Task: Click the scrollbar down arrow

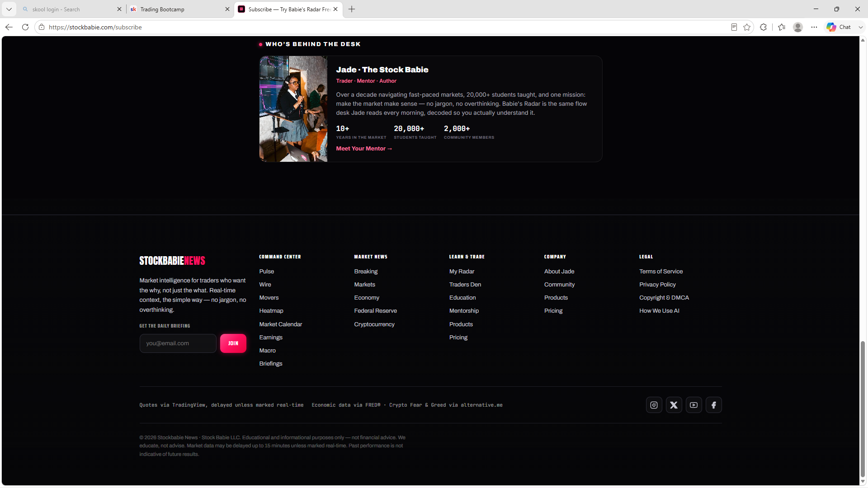Action: coord(863,482)
